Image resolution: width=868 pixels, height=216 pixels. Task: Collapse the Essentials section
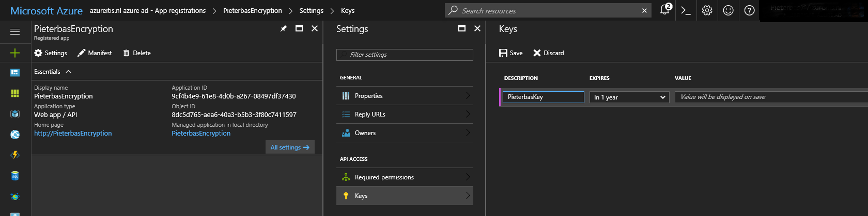68,72
